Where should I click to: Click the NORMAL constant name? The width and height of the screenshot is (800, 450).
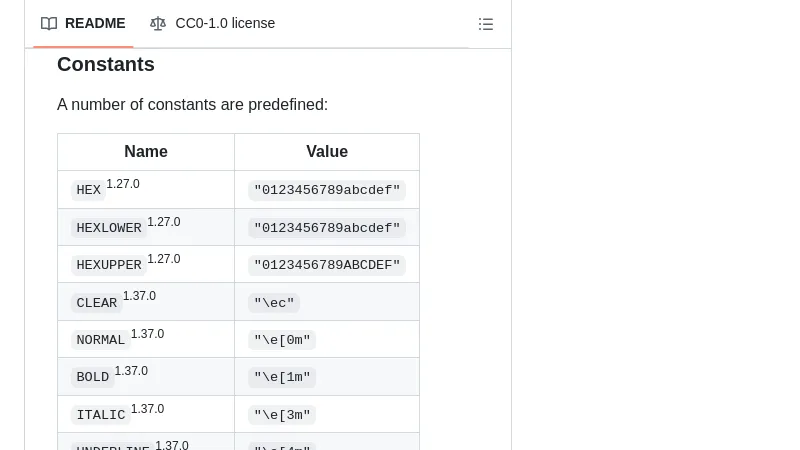[x=101, y=340]
